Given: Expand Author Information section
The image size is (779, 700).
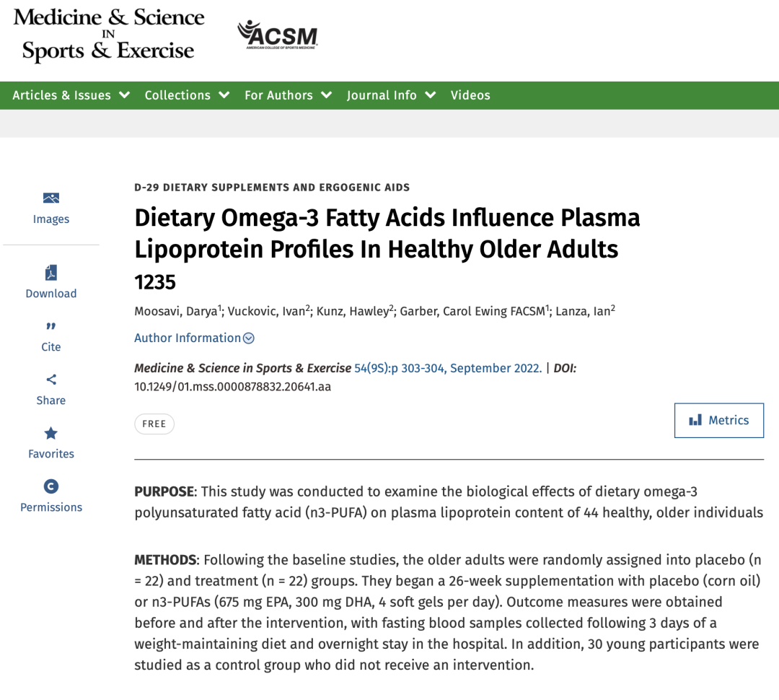Looking at the screenshot, I should [x=194, y=338].
